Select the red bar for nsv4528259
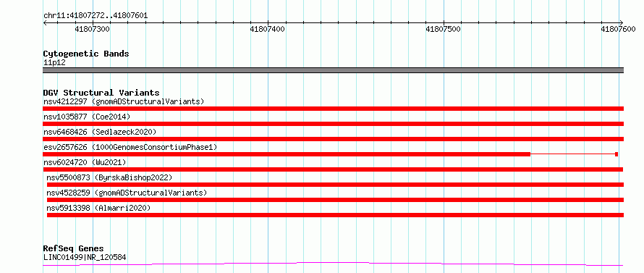Screen dimensions: 644x273 point(335,200)
